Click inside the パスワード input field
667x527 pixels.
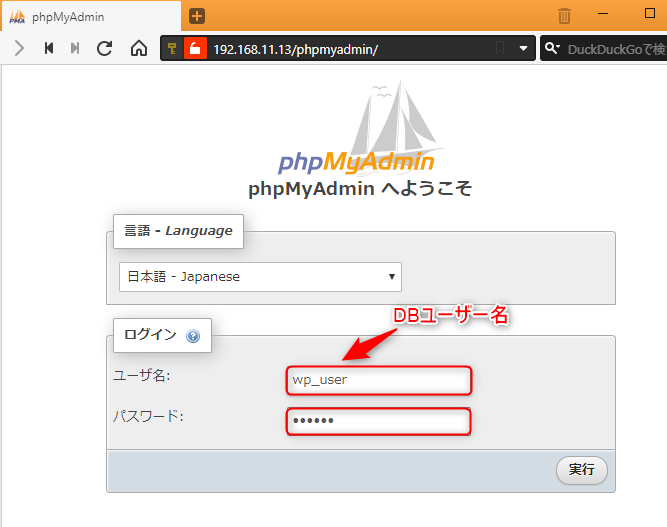[378, 421]
